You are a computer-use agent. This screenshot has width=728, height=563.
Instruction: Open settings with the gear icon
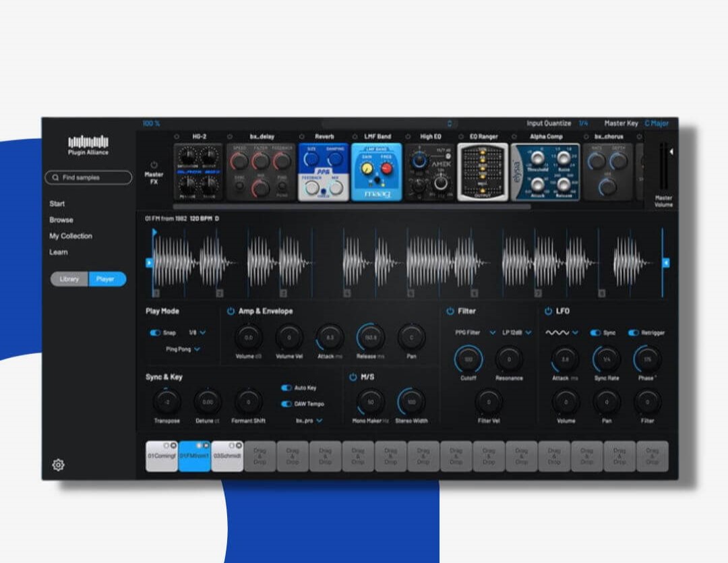tap(59, 465)
